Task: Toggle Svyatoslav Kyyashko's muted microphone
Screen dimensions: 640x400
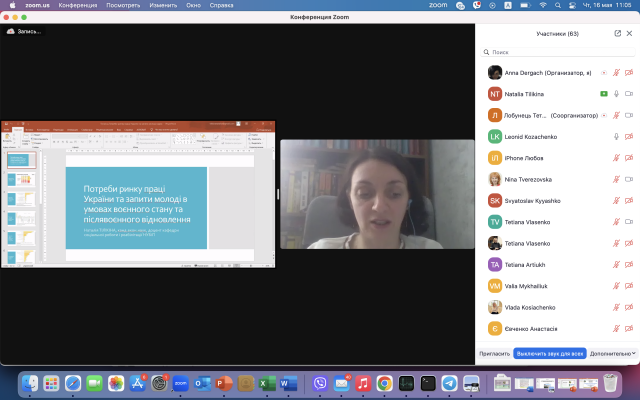Action: [x=616, y=201]
